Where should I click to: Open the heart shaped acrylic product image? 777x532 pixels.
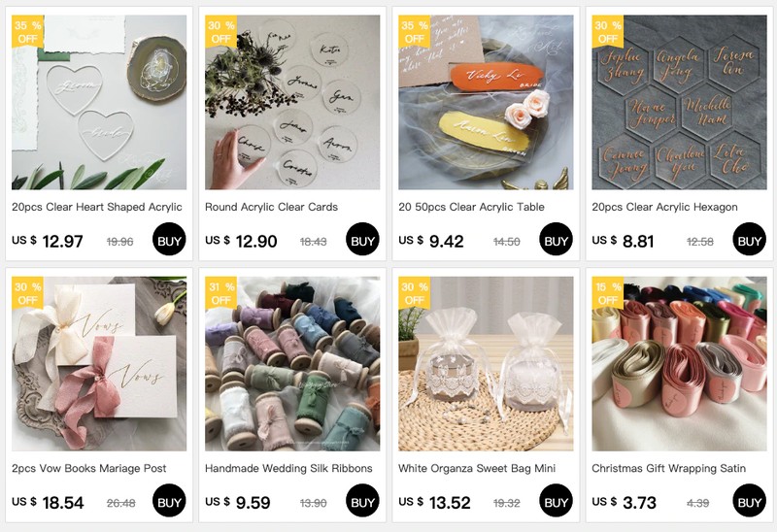pos(99,103)
